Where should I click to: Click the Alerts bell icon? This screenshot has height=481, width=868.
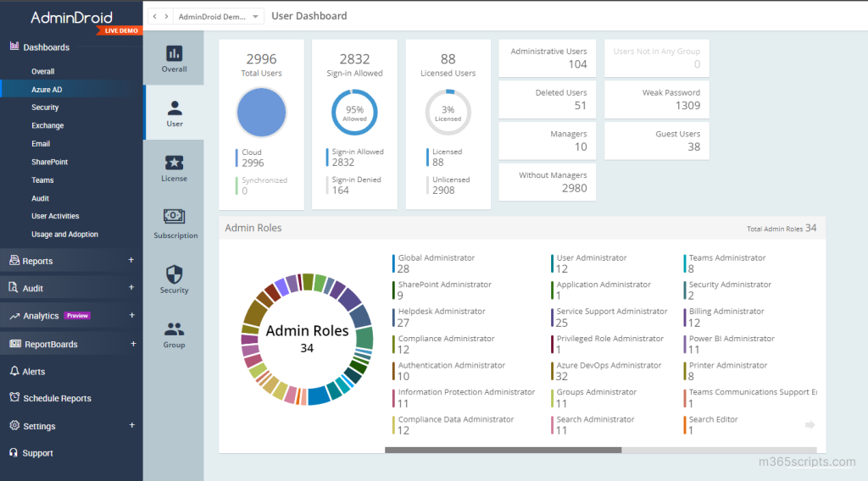point(14,370)
